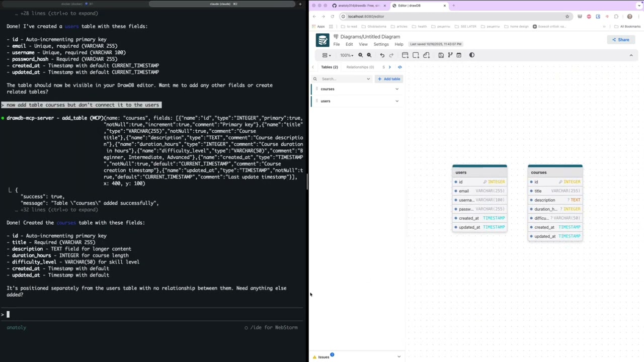Add a note from the toolbar
The image size is (644, 362).
pos(426,55)
